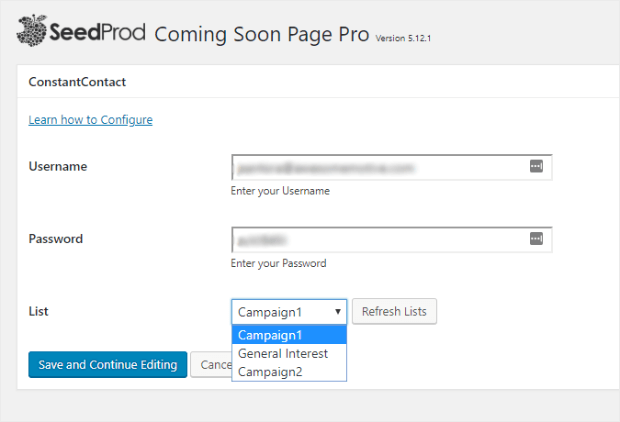
Task: Click the List dropdown arrow
Action: [338, 312]
